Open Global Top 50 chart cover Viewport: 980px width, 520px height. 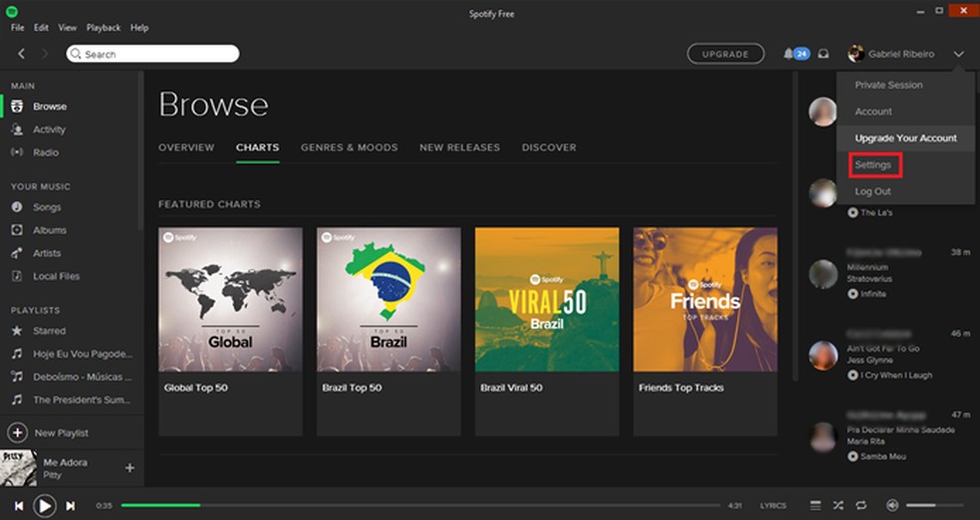click(x=230, y=300)
